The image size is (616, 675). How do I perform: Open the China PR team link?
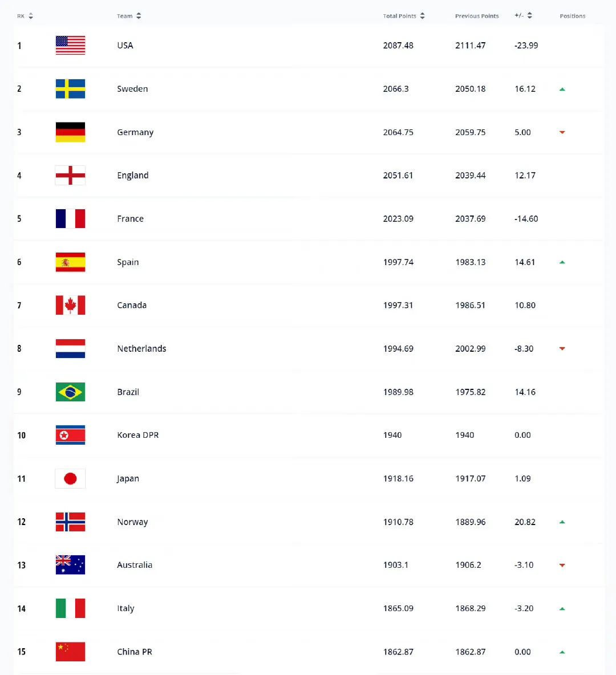(135, 652)
